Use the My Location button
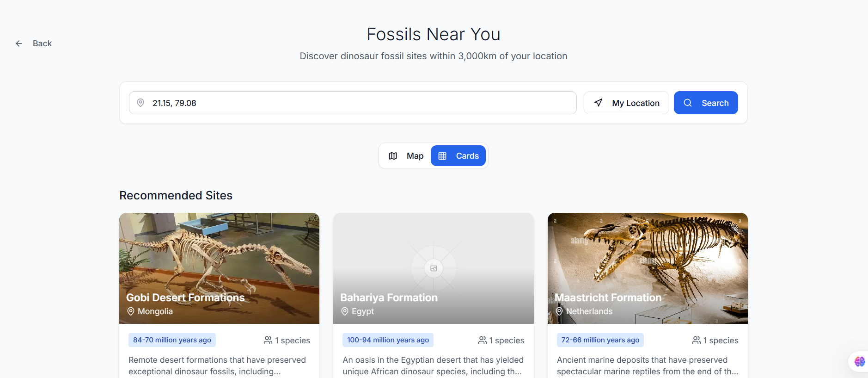The width and height of the screenshot is (868, 378). (x=626, y=103)
